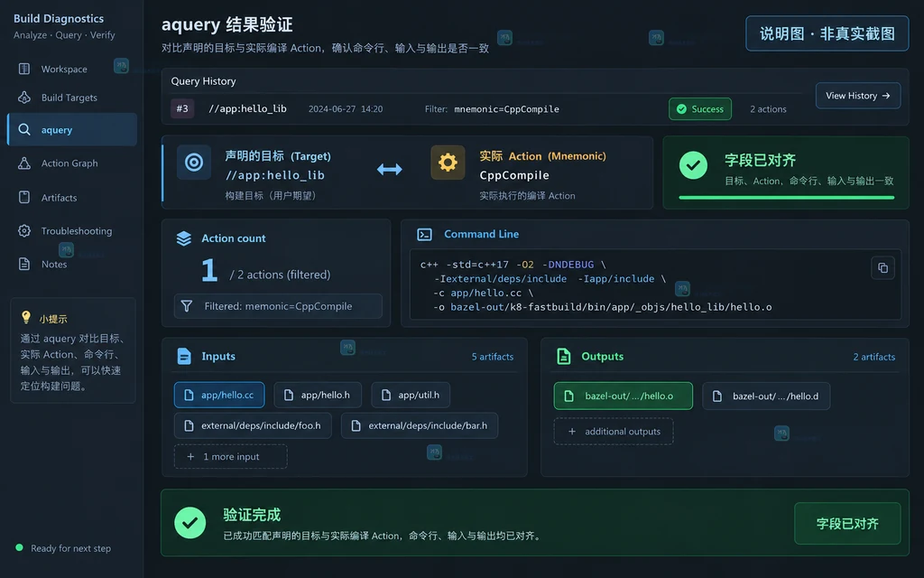Click the aquery magnifier icon

click(x=24, y=129)
